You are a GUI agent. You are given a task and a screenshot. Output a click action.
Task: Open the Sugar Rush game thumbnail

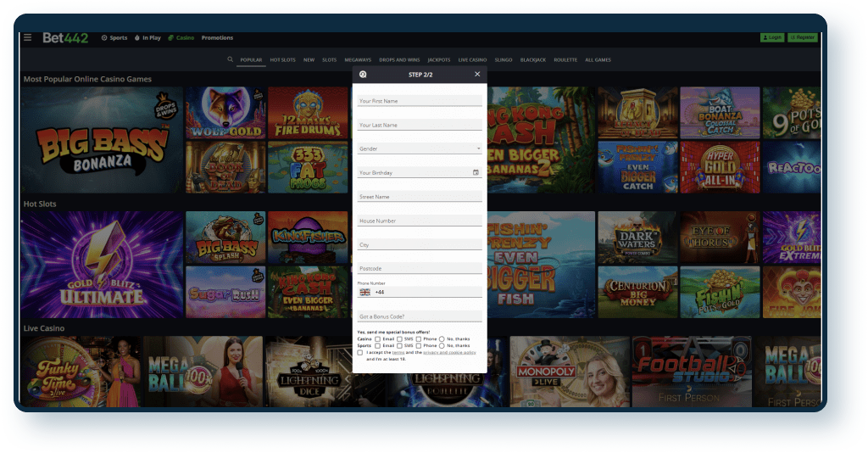click(225, 292)
